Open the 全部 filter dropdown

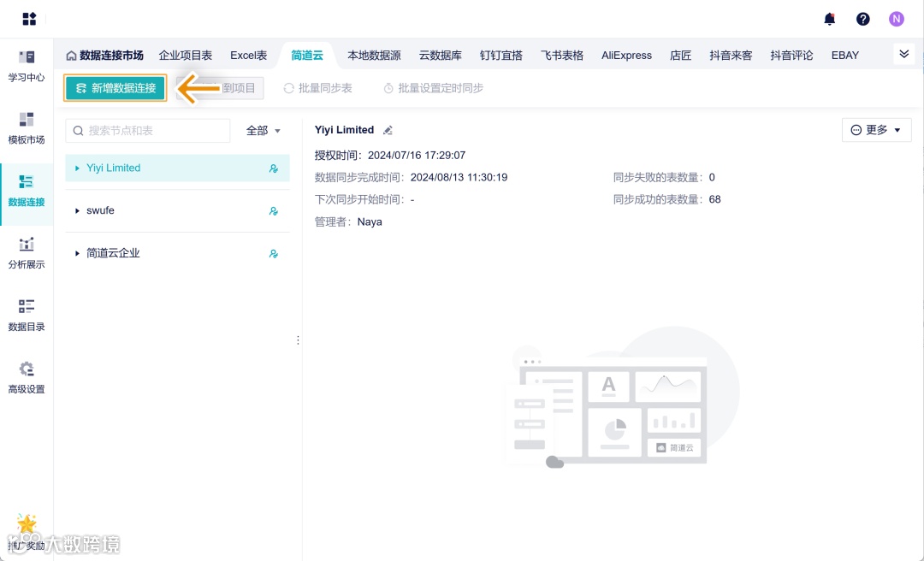point(262,130)
